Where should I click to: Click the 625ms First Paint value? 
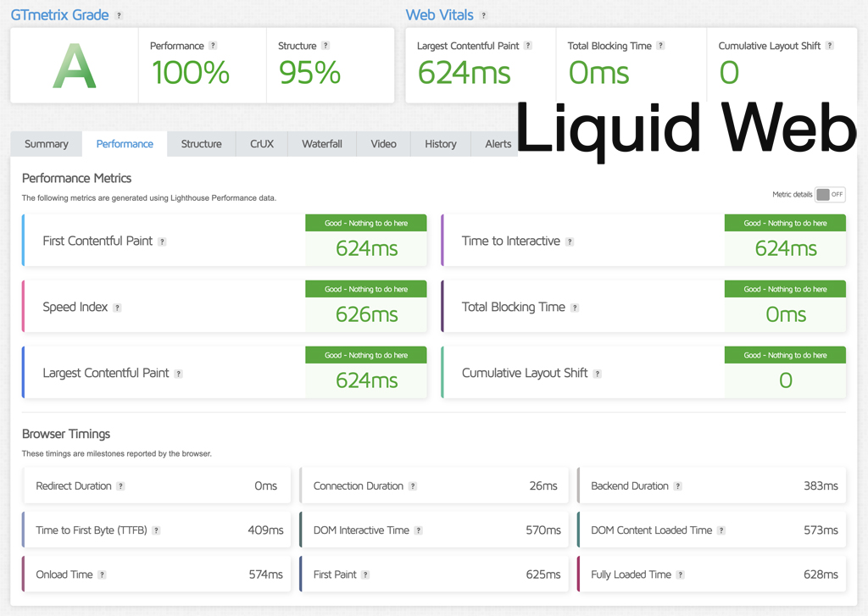[x=543, y=574]
